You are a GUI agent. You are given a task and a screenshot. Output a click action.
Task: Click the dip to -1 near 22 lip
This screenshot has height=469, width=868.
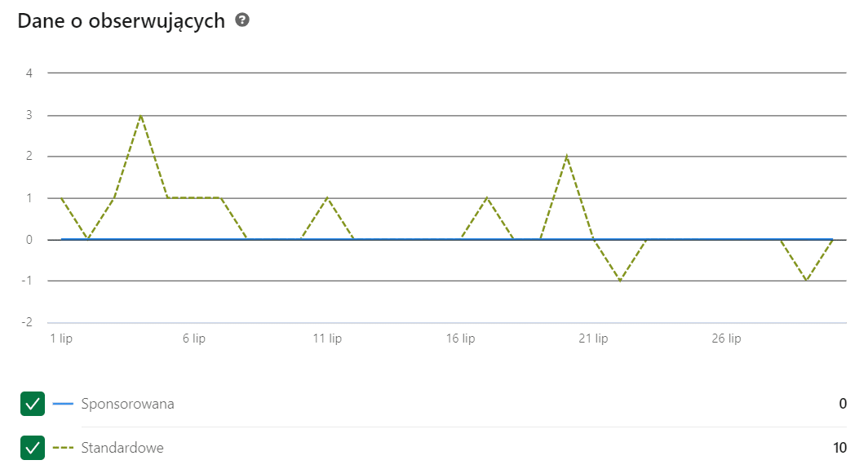click(620, 281)
